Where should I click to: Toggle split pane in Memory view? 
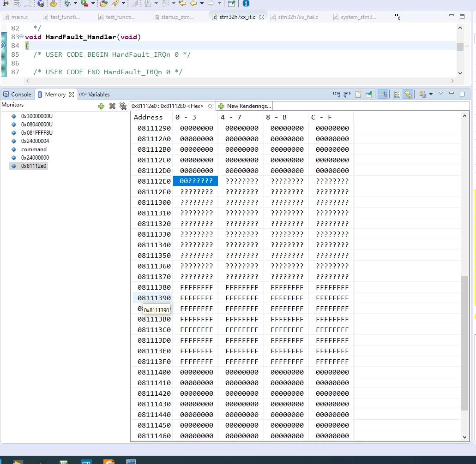coord(397,94)
